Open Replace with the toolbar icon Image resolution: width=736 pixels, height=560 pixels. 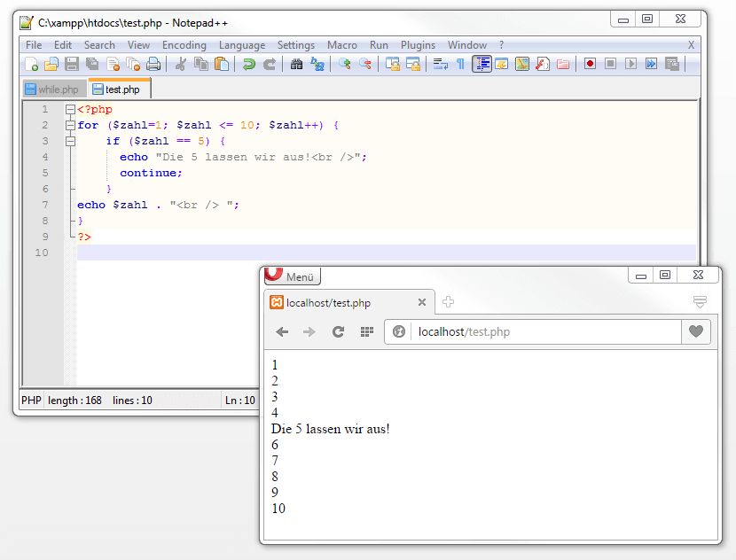pos(317,64)
